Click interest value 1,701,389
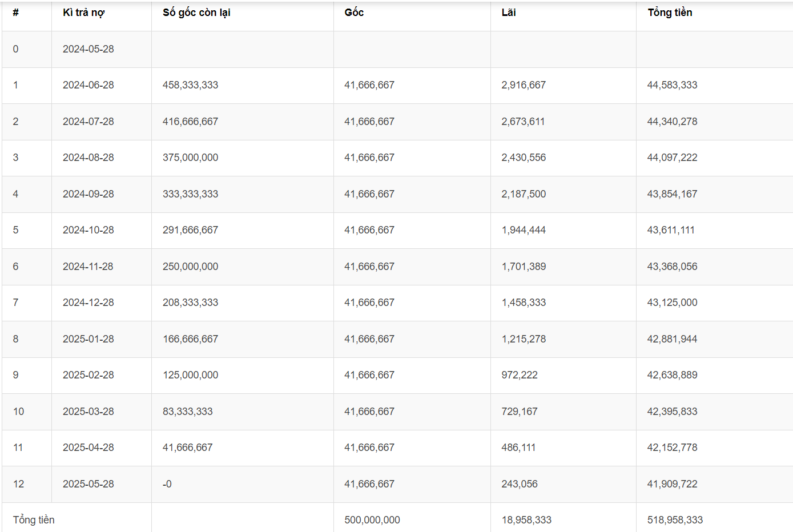Screen dimensions: 793x532 pos(524,267)
